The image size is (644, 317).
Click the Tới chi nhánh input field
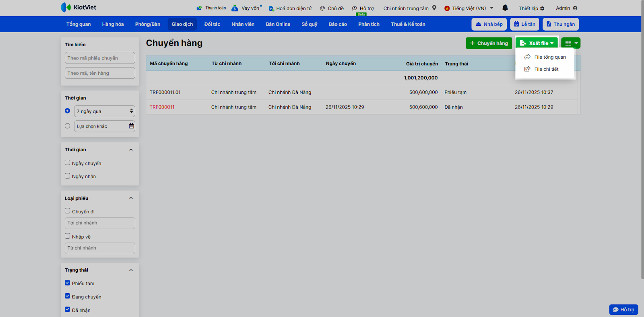pos(100,223)
